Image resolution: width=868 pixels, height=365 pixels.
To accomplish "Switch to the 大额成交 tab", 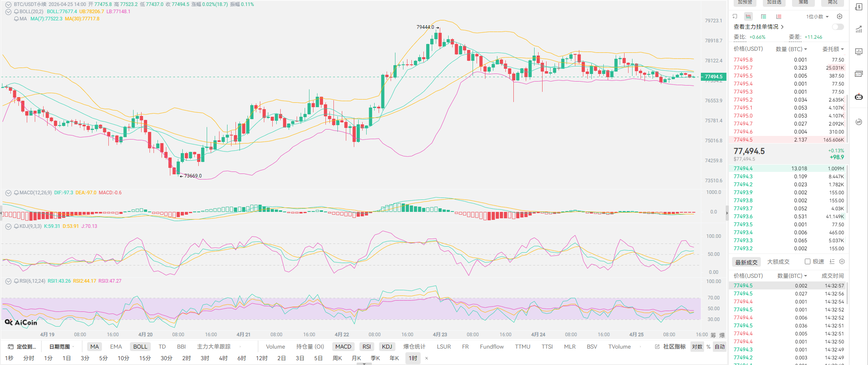I will pyautogui.click(x=778, y=262).
